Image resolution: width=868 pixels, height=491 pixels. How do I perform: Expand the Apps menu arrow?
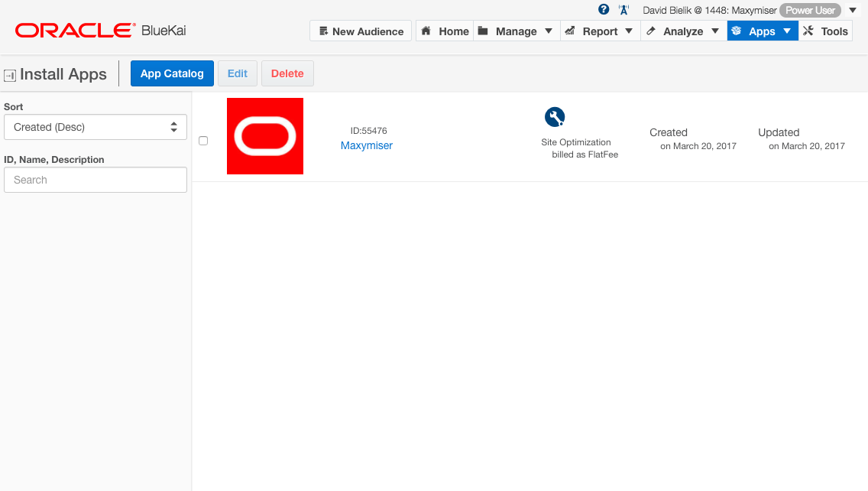(787, 31)
